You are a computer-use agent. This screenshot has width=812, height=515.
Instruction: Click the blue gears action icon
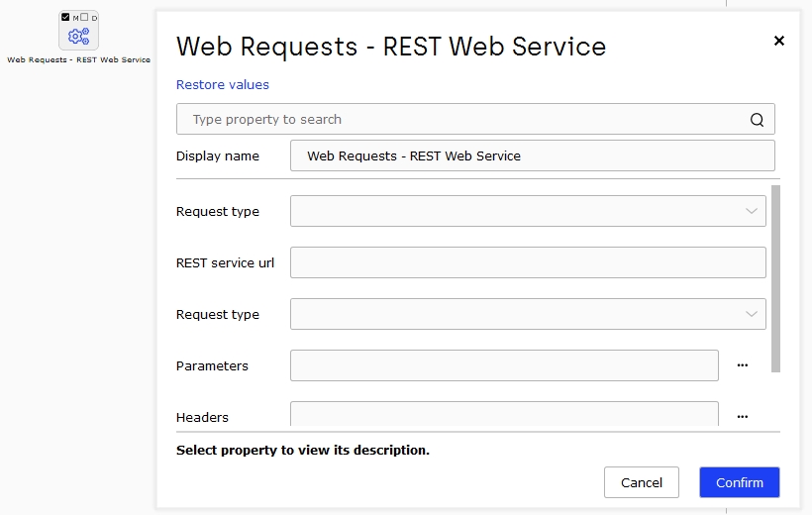78,37
